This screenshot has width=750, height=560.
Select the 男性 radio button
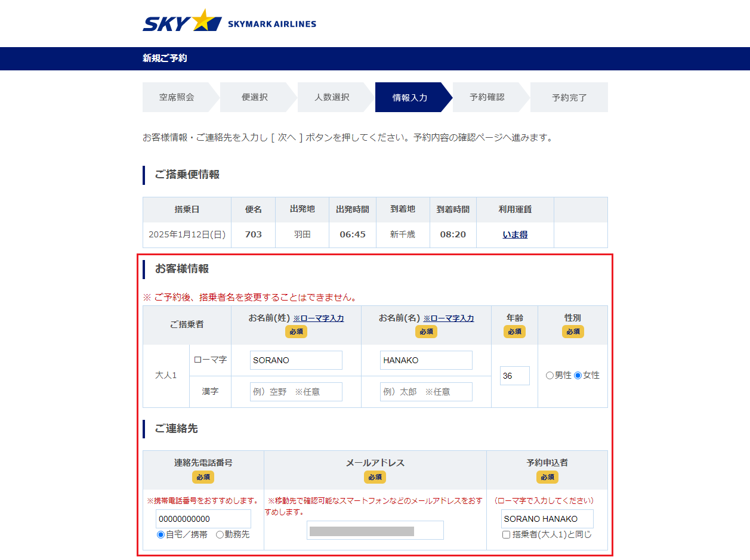click(550, 376)
